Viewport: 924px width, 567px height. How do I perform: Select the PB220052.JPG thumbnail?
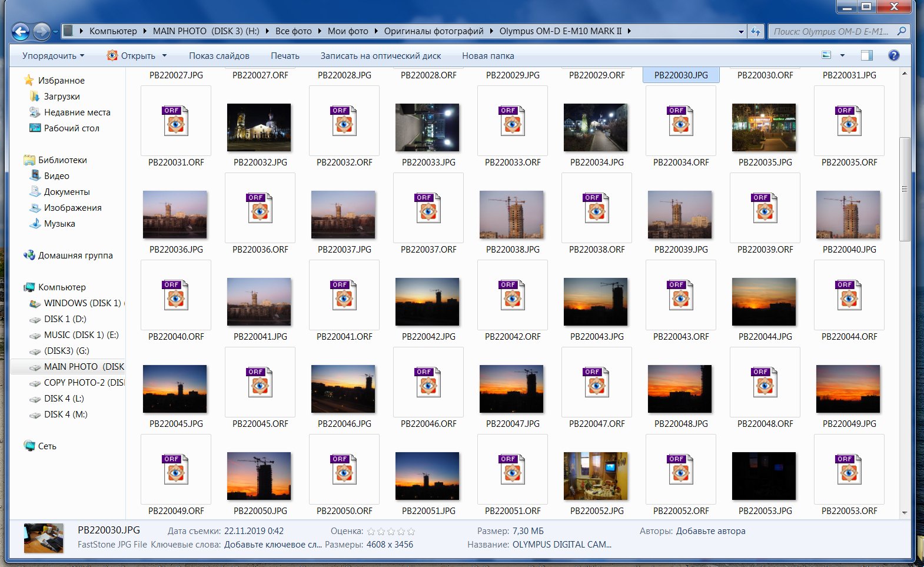coord(596,476)
